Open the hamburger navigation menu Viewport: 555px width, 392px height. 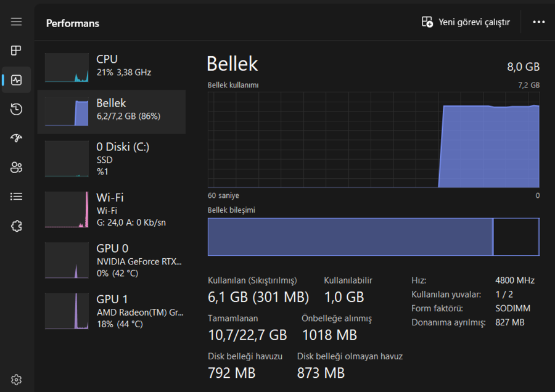(16, 22)
